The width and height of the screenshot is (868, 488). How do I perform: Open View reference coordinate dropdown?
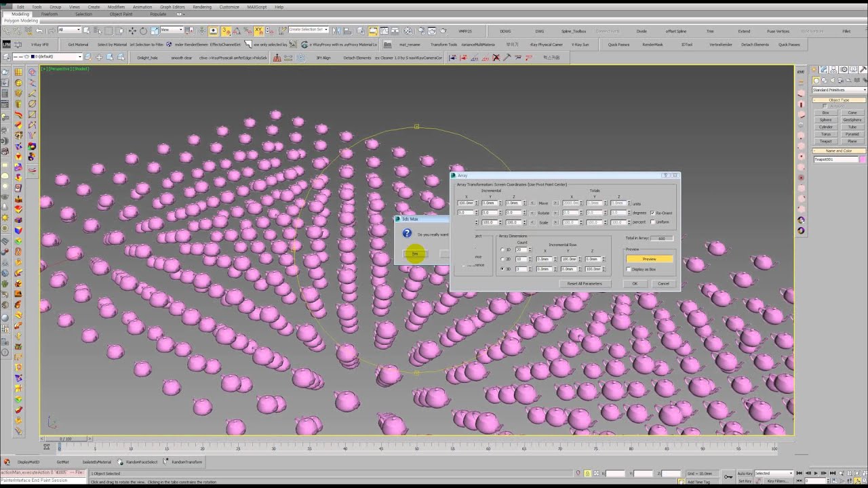tap(172, 30)
